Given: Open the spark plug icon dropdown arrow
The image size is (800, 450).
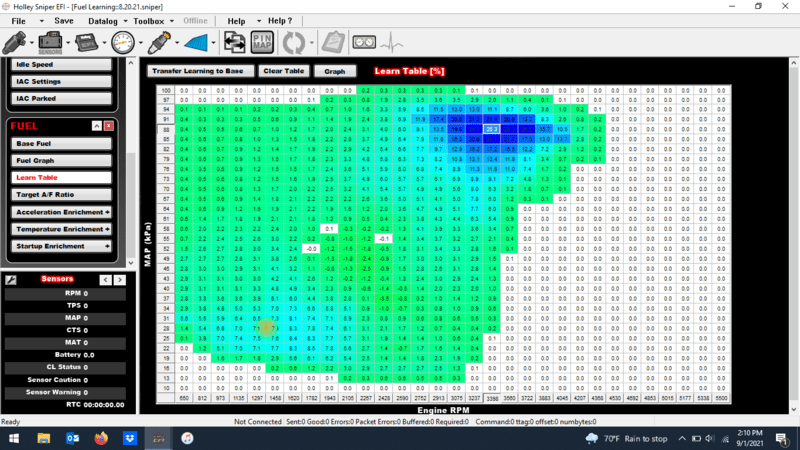Looking at the screenshot, I should 177,43.
